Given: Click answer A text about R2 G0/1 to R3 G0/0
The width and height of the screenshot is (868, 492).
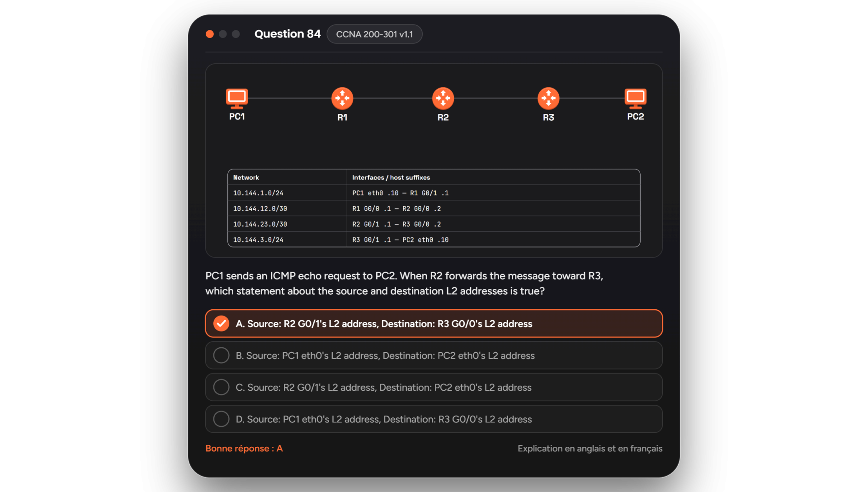Looking at the screenshot, I should click(x=384, y=324).
